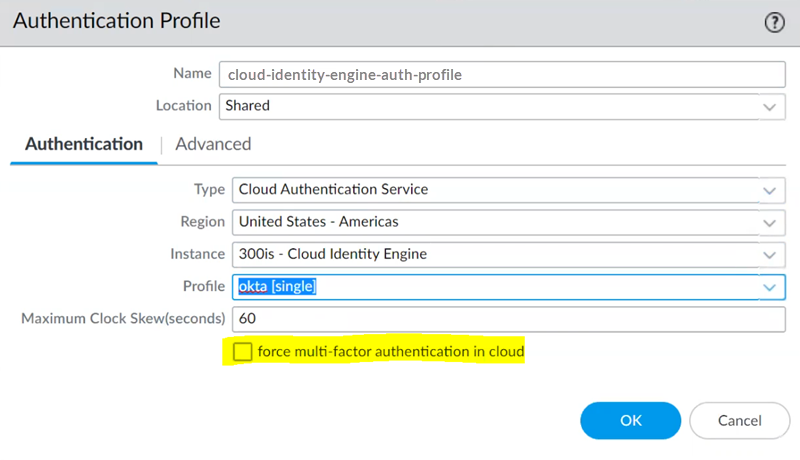
Task: Open the Profile dropdown chevron
Action: 768,287
